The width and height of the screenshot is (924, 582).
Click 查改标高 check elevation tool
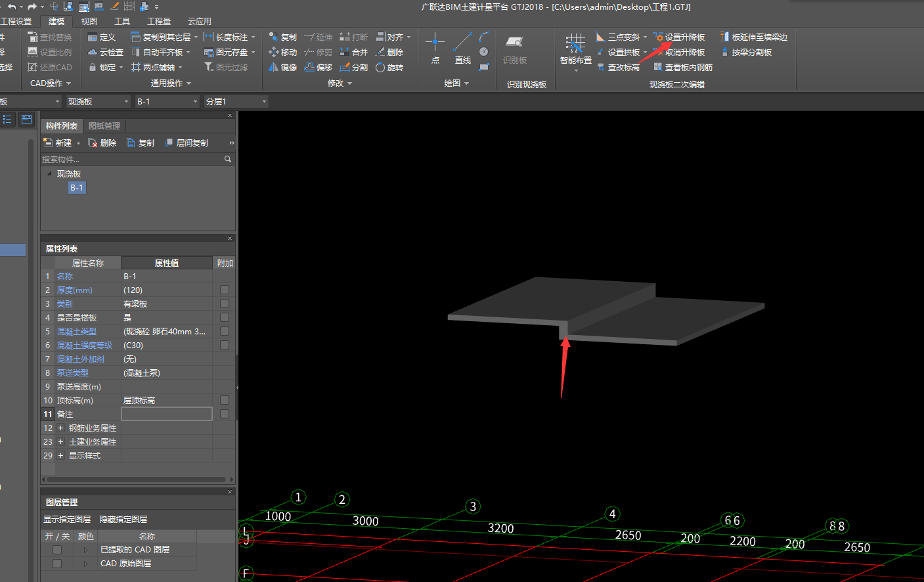click(x=618, y=68)
